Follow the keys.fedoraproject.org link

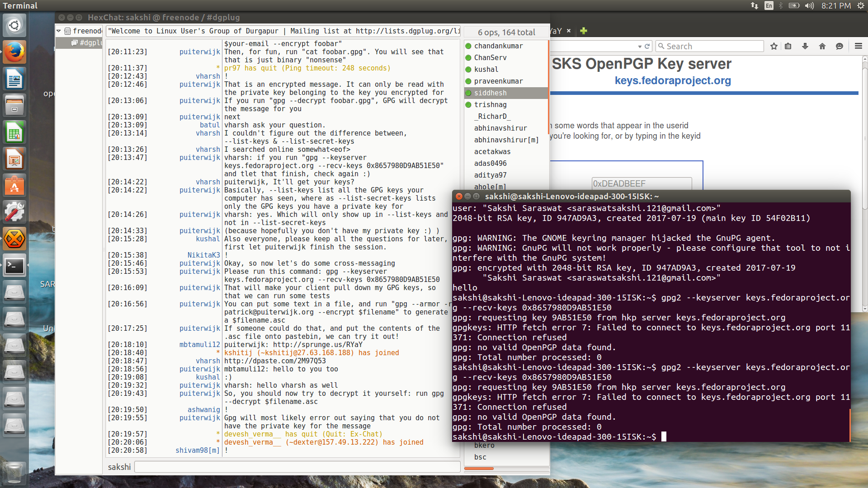(x=673, y=80)
